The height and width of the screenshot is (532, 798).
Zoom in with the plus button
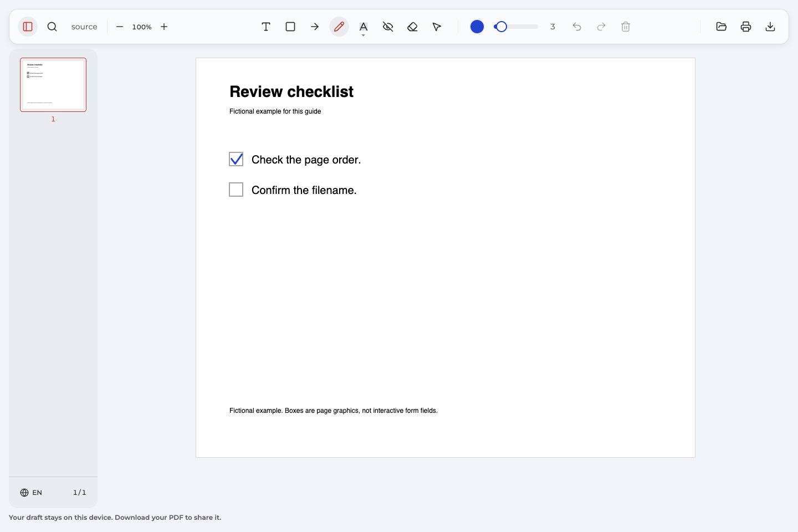164,27
